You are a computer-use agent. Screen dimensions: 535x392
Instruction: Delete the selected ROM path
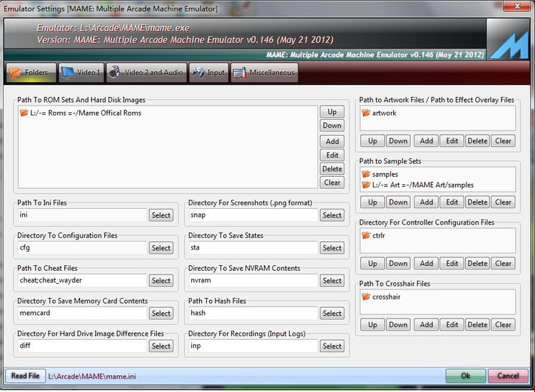tap(332, 169)
